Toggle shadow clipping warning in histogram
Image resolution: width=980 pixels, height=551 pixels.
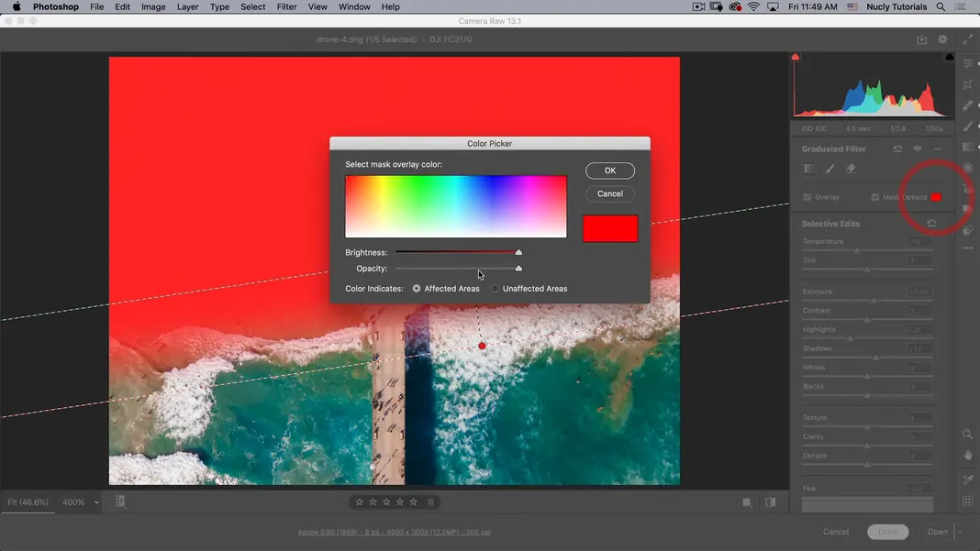pyautogui.click(x=795, y=57)
